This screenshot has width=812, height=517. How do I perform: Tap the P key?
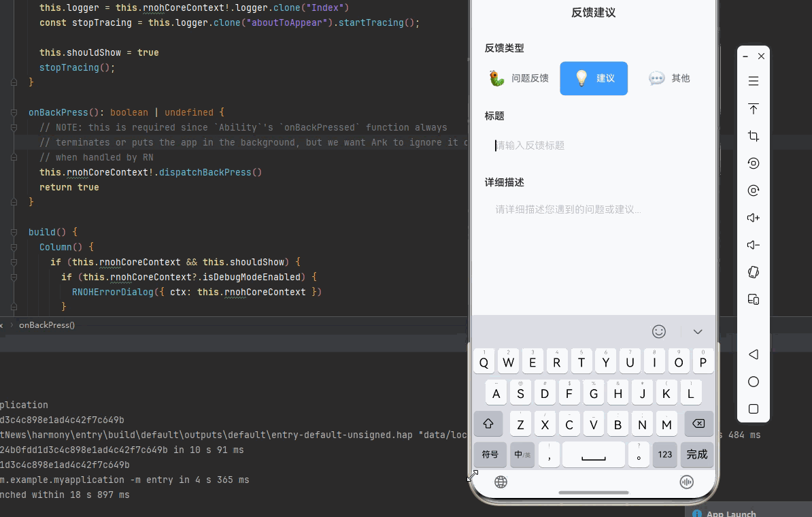click(703, 362)
